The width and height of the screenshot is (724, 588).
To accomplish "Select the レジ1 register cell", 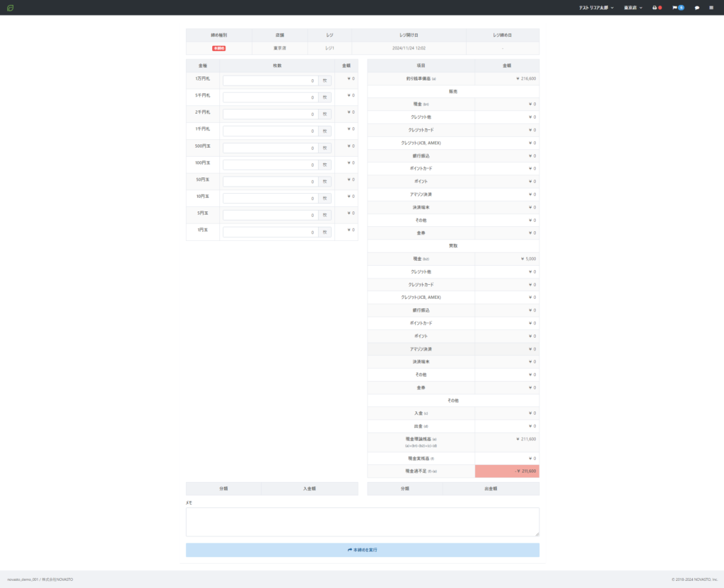I will coord(329,48).
